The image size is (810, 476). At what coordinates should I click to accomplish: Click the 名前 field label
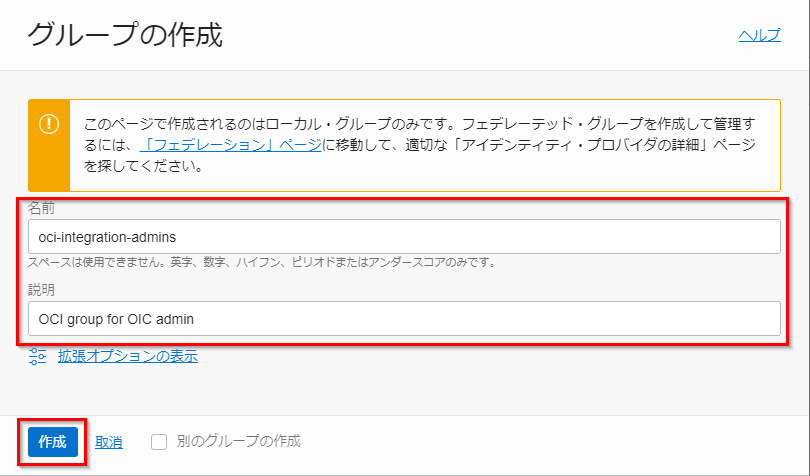pyautogui.click(x=41, y=206)
